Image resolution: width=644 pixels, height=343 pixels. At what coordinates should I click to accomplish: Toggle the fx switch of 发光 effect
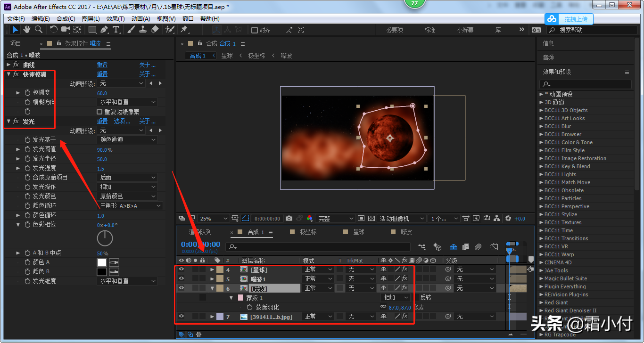16,122
